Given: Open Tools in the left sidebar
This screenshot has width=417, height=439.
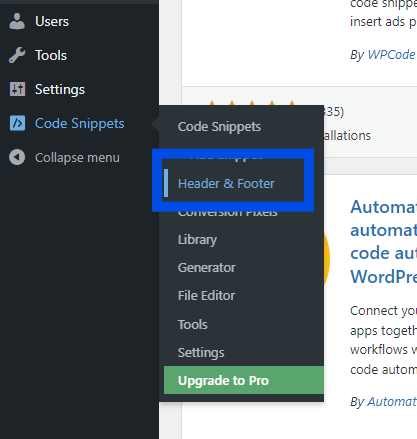Looking at the screenshot, I should tap(51, 55).
